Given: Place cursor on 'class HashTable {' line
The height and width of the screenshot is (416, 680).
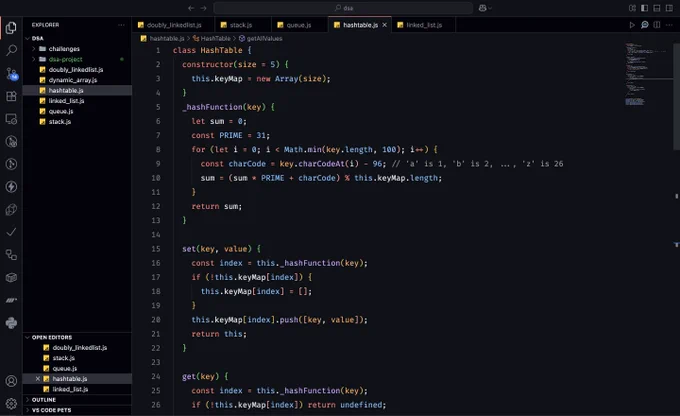Looking at the screenshot, I should tap(212, 50).
